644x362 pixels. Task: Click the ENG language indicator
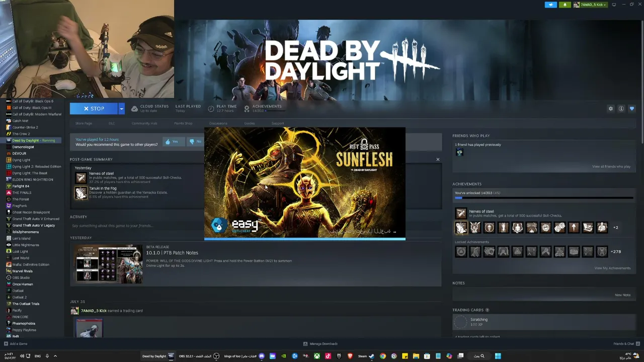(x=38, y=356)
